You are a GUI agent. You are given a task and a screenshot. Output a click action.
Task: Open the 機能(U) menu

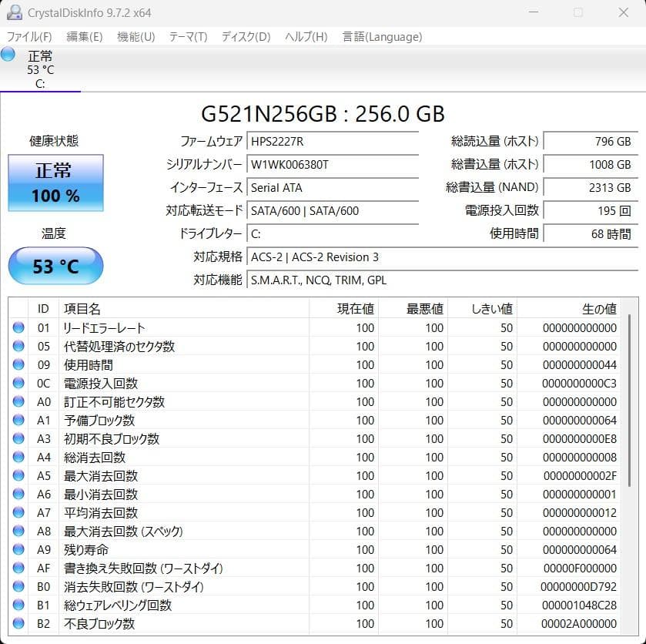[136, 36]
